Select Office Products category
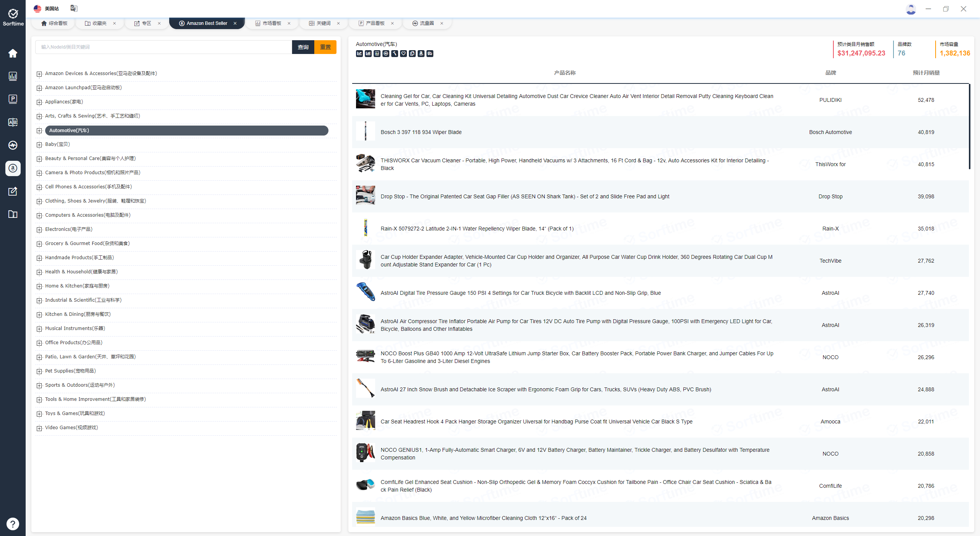Screen dimensions: 980x536 coord(74,343)
